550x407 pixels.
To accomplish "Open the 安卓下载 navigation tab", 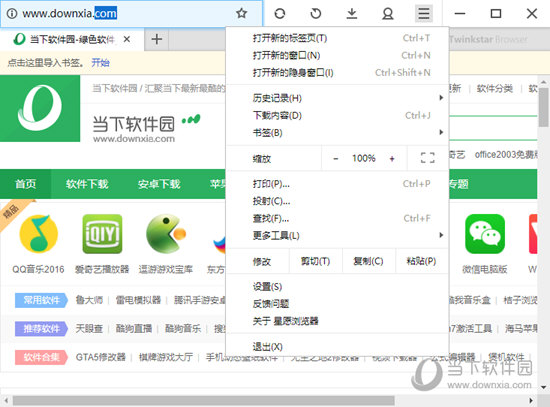I will 159,184.
